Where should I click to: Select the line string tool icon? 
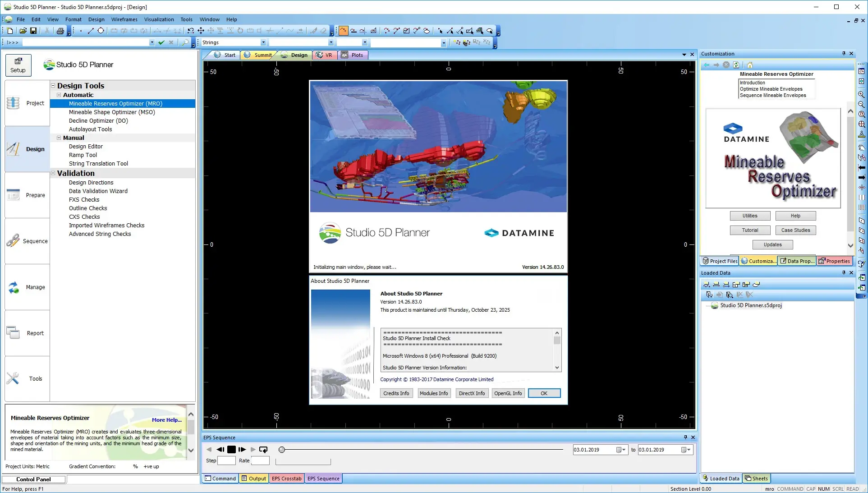point(91,31)
